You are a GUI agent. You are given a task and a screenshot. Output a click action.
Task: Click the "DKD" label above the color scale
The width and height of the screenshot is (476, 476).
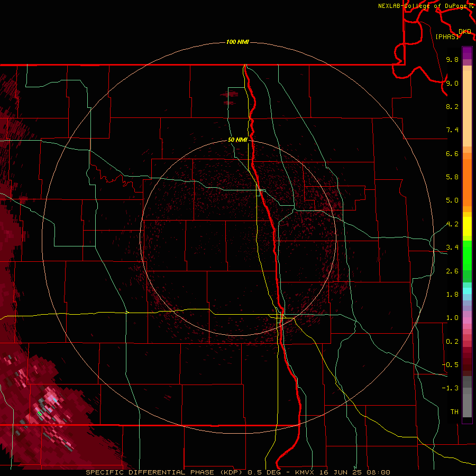465,32
